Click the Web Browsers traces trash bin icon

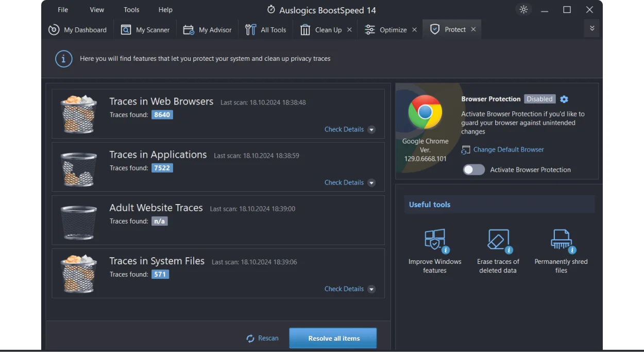[78, 114]
